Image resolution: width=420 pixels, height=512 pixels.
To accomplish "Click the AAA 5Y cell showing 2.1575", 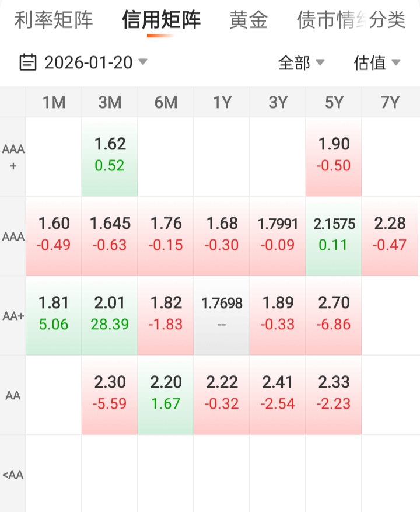I will [x=334, y=235].
